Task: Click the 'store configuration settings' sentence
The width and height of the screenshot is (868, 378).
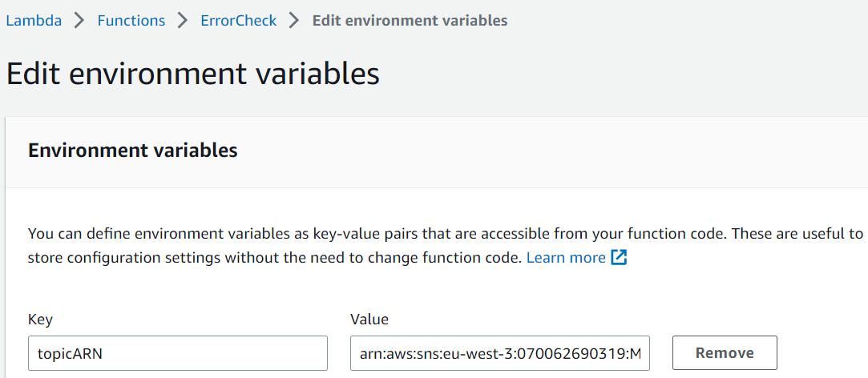Action: 275,258
